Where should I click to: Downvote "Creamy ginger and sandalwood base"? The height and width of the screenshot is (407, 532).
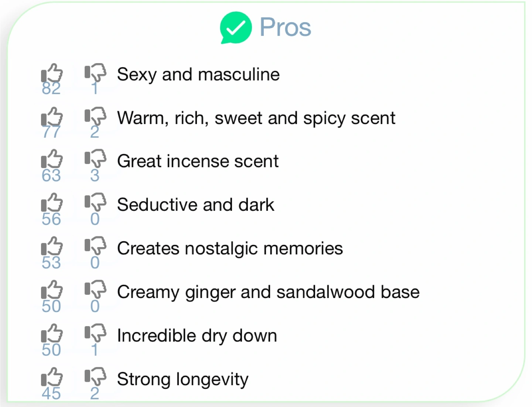[x=95, y=290]
